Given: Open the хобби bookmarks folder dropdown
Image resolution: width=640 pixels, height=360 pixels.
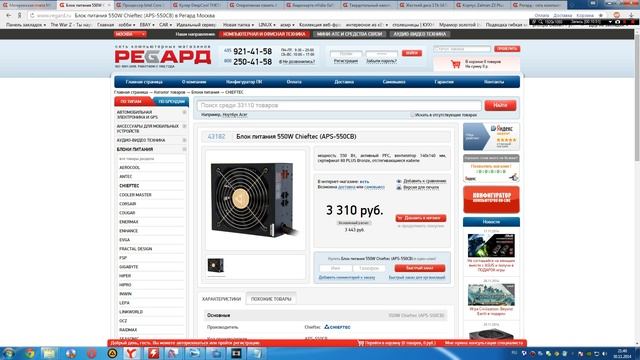Looking at the screenshot, I should 127,25.
